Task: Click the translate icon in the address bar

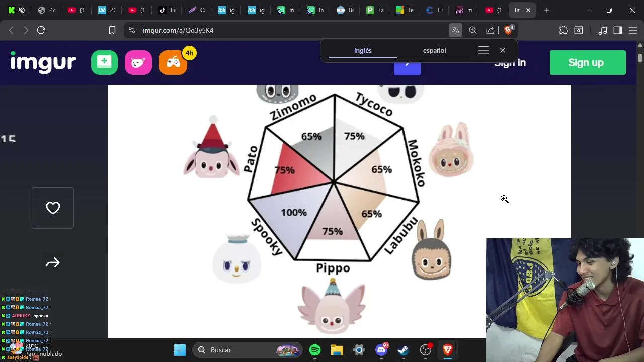Action: pos(456,30)
